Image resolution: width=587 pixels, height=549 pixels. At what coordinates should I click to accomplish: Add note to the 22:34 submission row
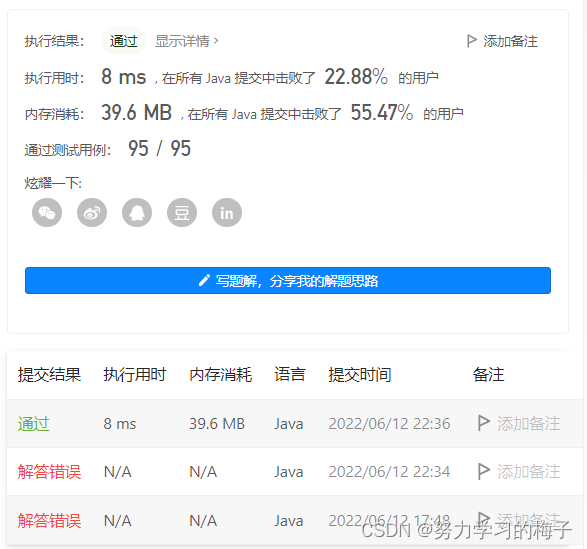[x=529, y=471]
